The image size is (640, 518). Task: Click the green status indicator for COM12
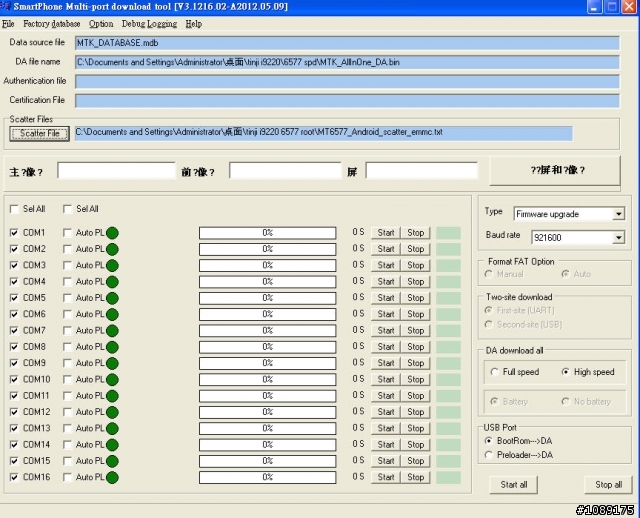pos(112,412)
